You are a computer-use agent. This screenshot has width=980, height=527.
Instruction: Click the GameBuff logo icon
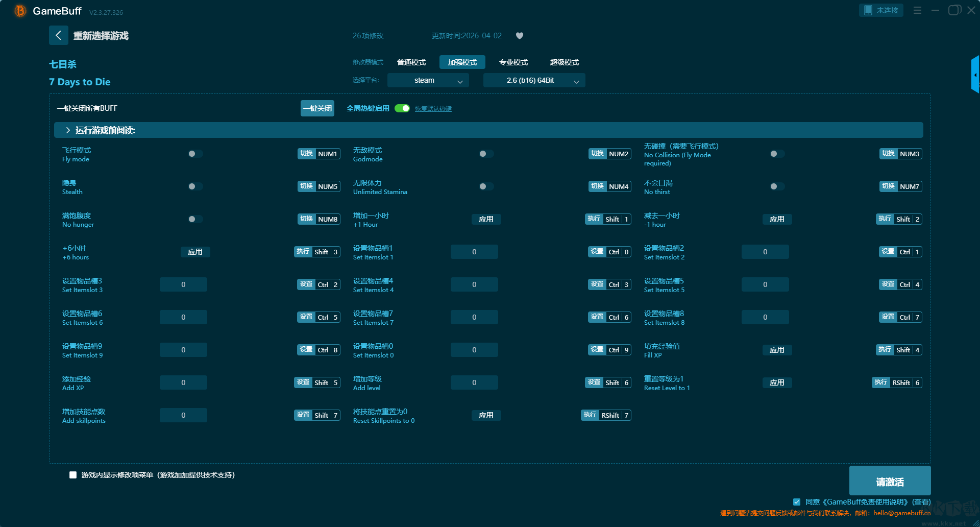(20, 11)
